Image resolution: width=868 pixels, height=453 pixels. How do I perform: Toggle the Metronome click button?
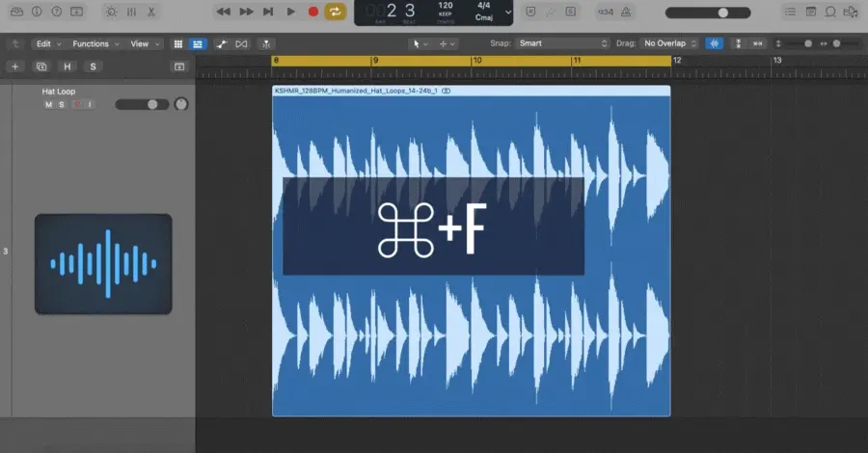(626, 12)
